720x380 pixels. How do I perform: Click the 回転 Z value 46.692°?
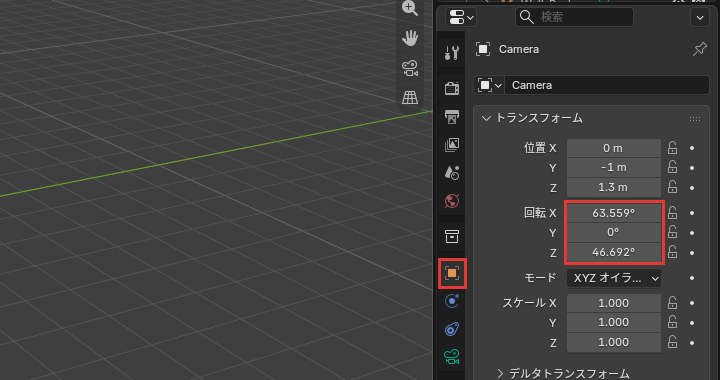[x=613, y=252]
